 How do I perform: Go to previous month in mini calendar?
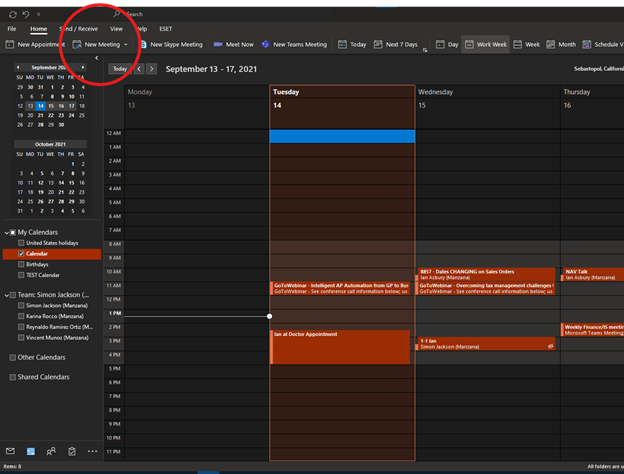tap(18, 67)
